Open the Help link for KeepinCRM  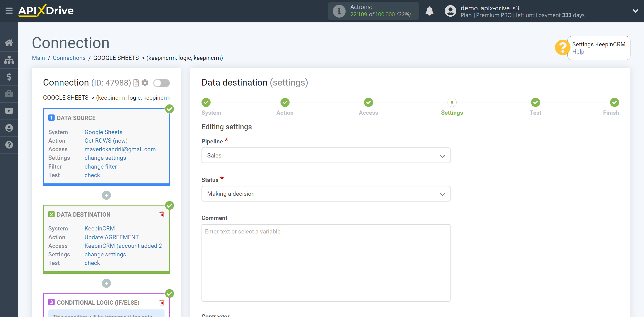pyautogui.click(x=578, y=52)
